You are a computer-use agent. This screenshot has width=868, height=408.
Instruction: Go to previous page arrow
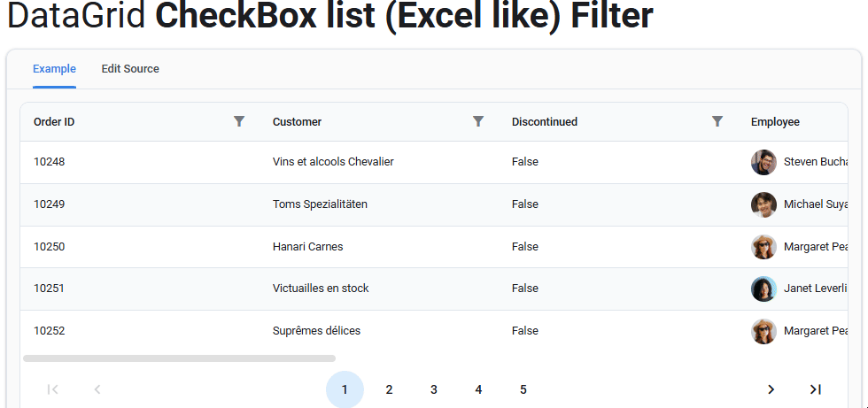click(x=97, y=389)
